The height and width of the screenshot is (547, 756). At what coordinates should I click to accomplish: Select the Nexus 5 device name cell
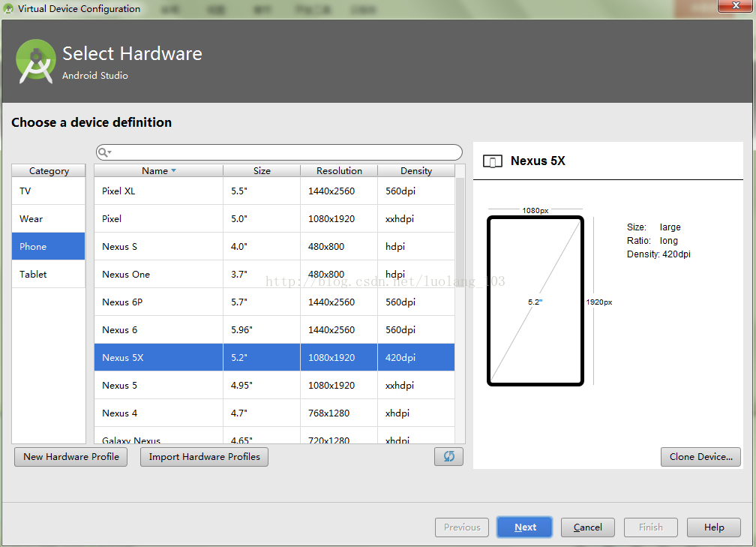click(159, 386)
